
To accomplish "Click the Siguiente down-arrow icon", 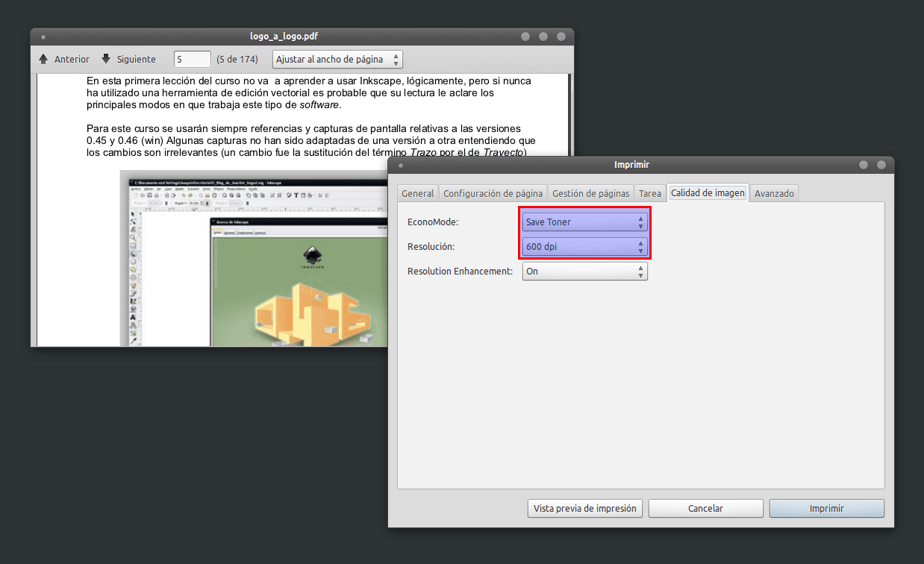I will (104, 59).
